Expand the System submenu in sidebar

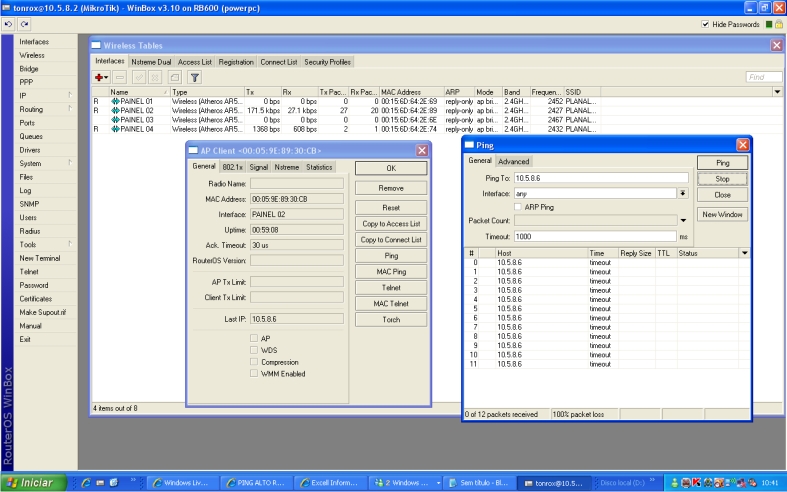[70, 163]
